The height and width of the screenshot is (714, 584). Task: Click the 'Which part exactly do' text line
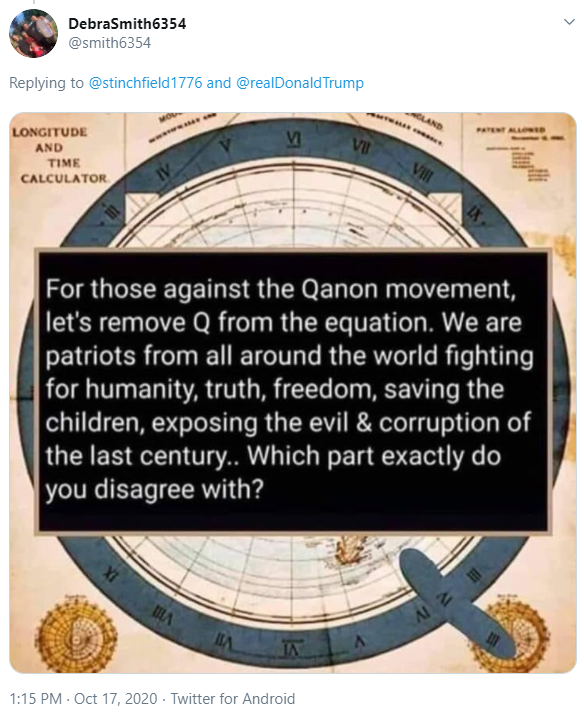[373, 456]
